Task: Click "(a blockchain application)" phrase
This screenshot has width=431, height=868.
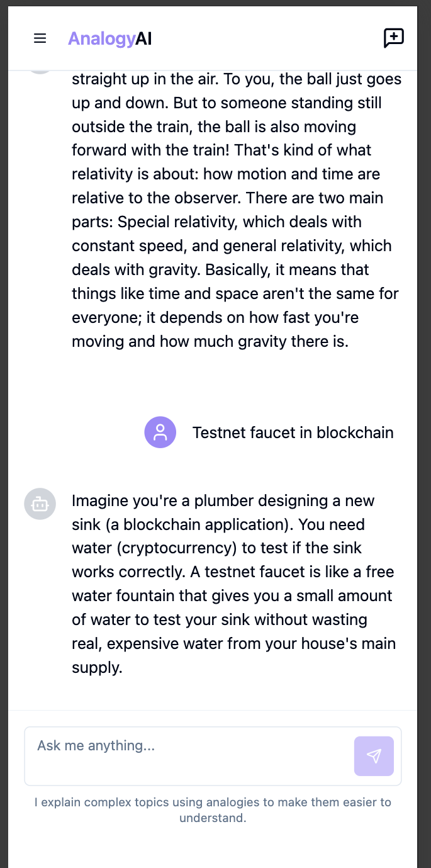Action: tap(169, 524)
